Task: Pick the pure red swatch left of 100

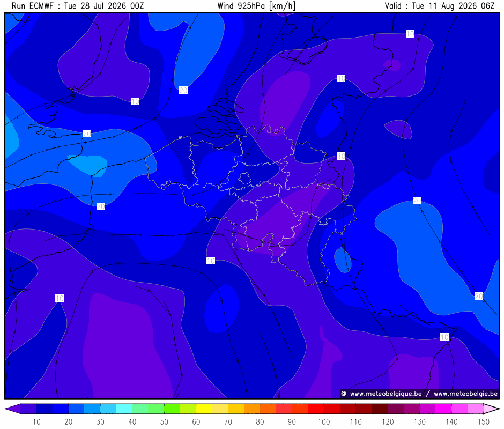Action: [x=316, y=409]
